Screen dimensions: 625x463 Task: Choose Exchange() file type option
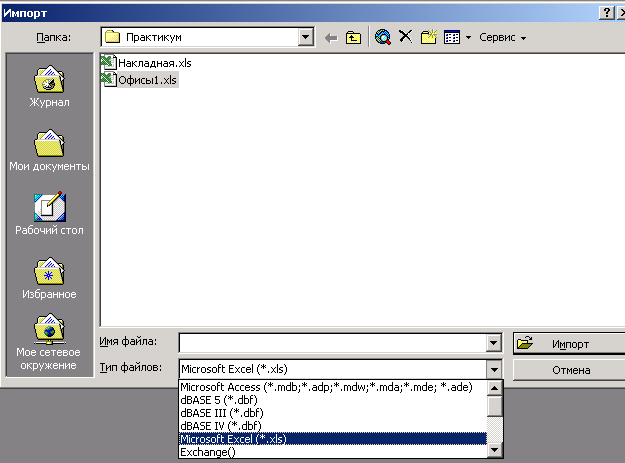tap(333, 452)
